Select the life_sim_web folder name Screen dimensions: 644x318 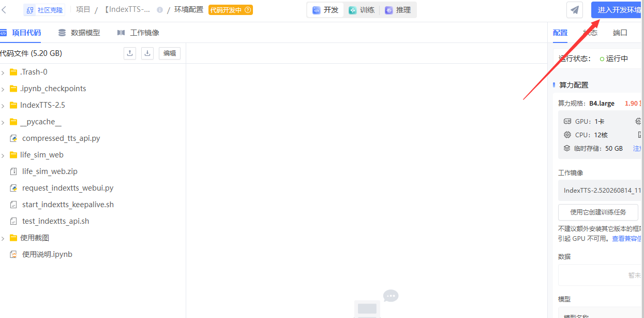pos(42,155)
